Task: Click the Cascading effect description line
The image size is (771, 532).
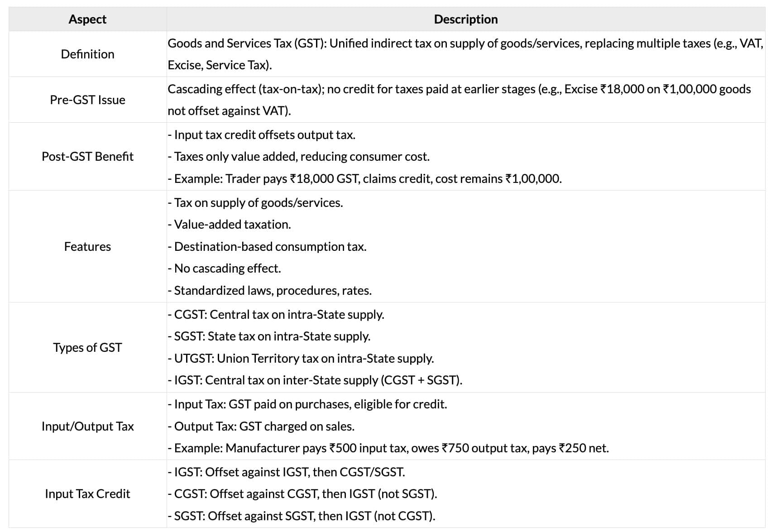Action: [459, 90]
